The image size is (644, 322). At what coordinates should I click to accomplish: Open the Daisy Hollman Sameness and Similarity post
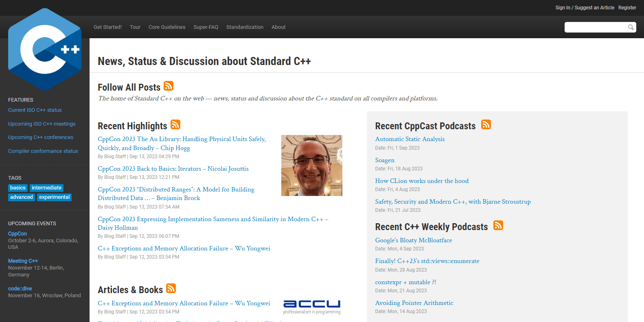[x=213, y=223]
